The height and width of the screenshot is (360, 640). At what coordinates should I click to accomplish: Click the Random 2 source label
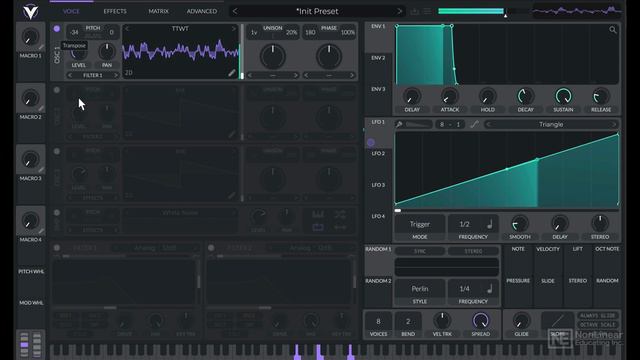coord(378,281)
